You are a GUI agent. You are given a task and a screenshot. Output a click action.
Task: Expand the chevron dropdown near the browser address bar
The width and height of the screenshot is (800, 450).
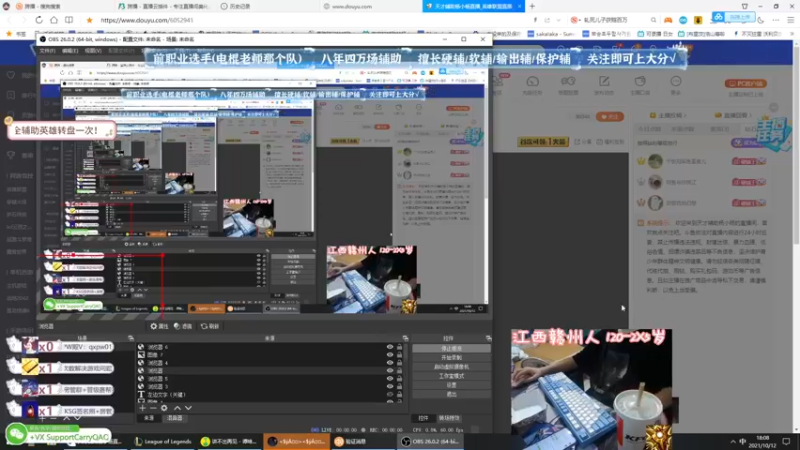[x=559, y=20]
